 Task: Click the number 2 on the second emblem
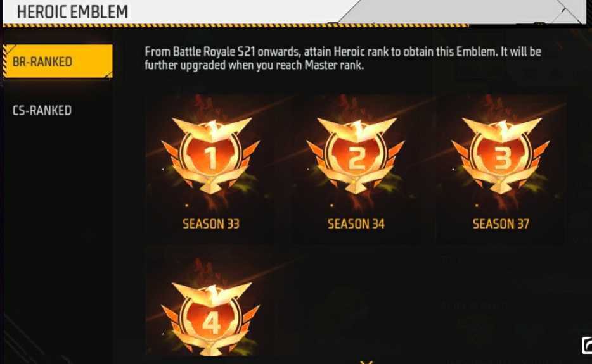click(x=356, y=158)
